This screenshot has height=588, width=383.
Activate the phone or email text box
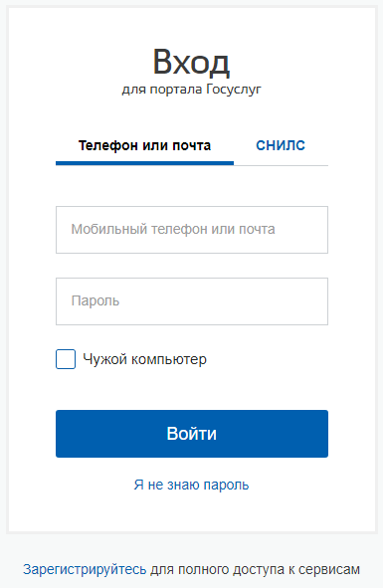tap(192, 230)
